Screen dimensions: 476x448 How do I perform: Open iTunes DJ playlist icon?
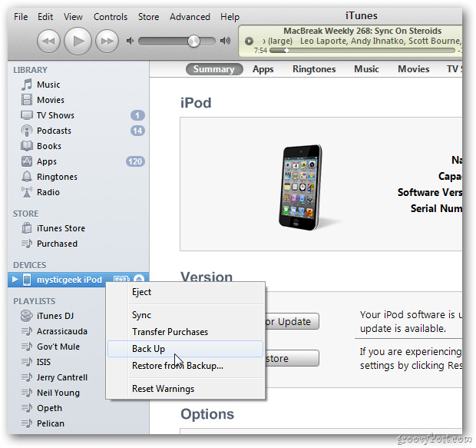pyautogui.click(x=27, y=316)
